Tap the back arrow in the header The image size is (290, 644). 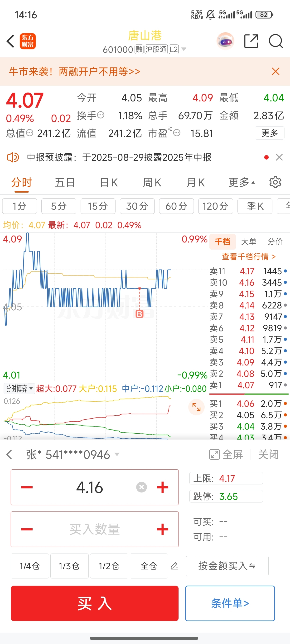pos(10,41)
